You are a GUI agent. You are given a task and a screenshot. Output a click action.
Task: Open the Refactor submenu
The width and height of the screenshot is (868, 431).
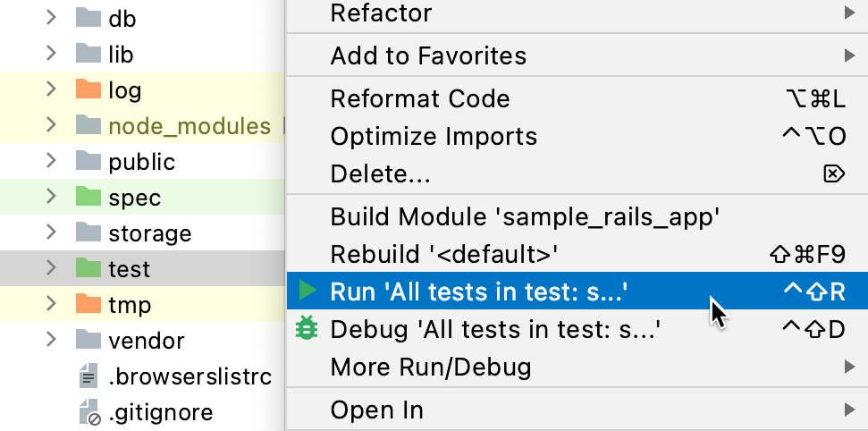coord(577,13)
